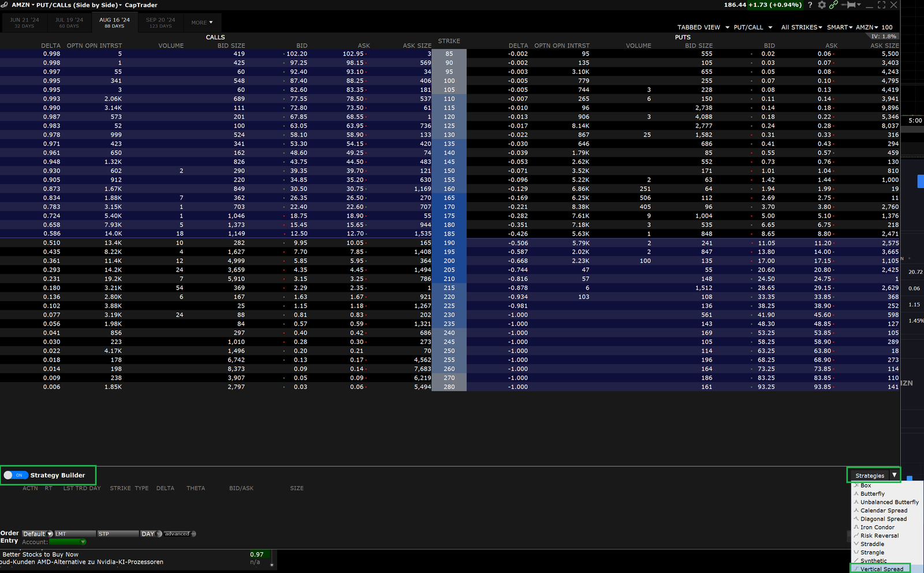Image resolution: width=924 pixels, height=573 pixels.
Task: Turn off the Strategy Builder switch
Action: [x=16, y=475]
